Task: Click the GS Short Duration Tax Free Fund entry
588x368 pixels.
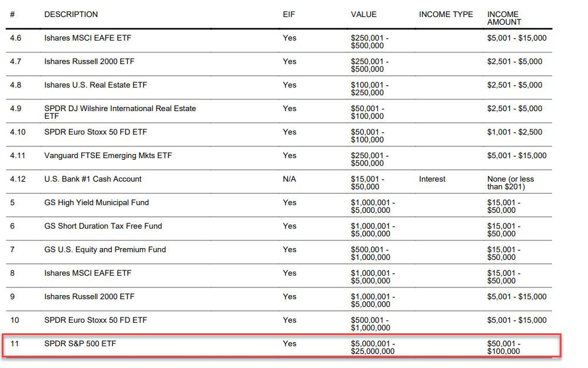Action: tap(102, 226)
